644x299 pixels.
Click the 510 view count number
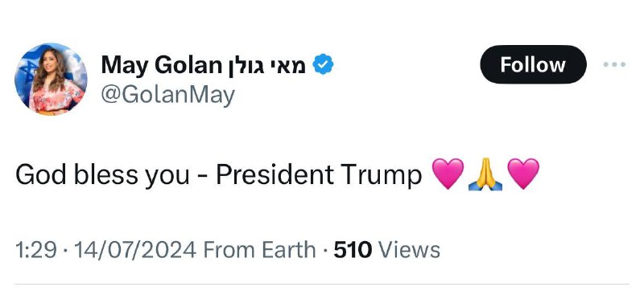point(353,250)
